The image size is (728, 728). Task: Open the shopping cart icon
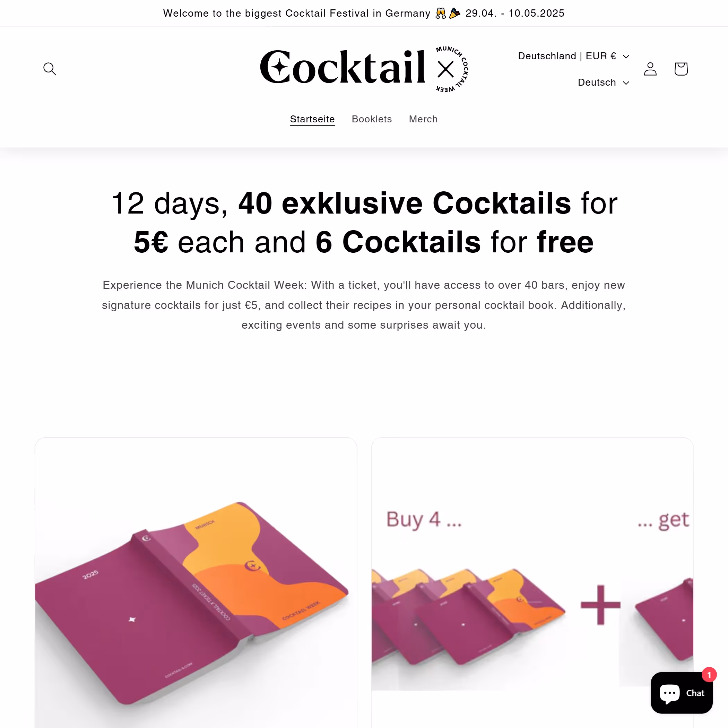[x=681, y=69]
